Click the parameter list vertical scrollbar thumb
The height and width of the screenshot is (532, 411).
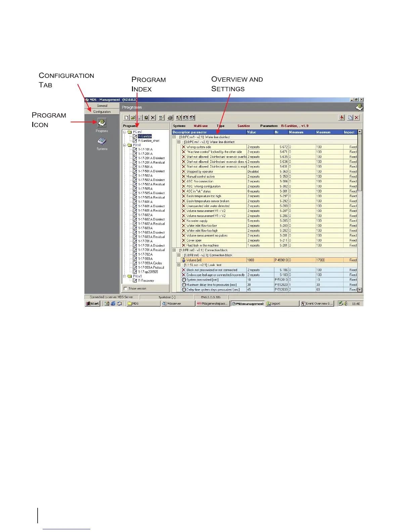(x=360, y=163)
